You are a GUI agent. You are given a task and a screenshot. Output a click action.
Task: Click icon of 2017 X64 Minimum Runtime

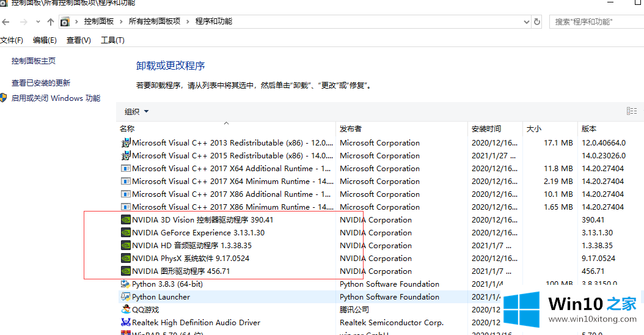click(x=126, y=182)
